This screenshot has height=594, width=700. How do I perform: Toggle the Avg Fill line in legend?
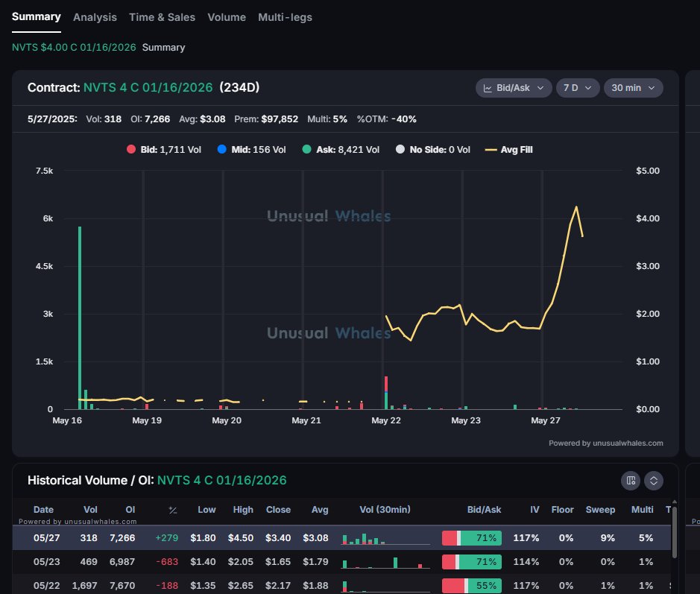tap(509, 150)
